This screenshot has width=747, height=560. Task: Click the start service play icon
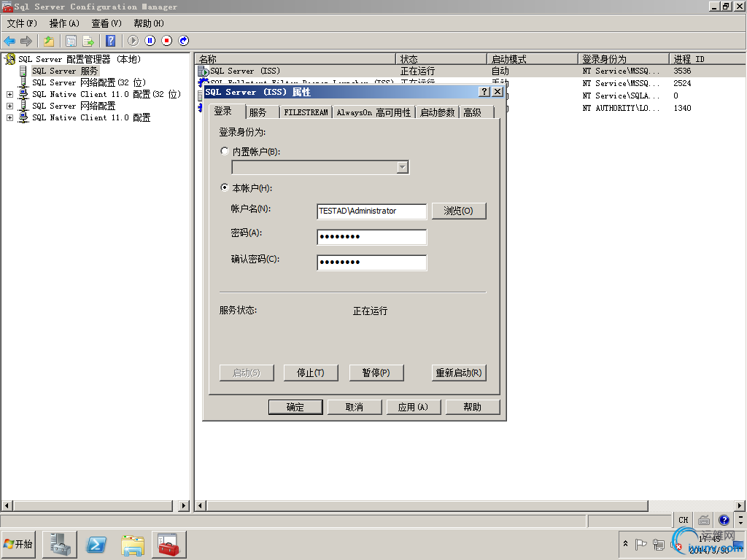(x=133, y=40)
